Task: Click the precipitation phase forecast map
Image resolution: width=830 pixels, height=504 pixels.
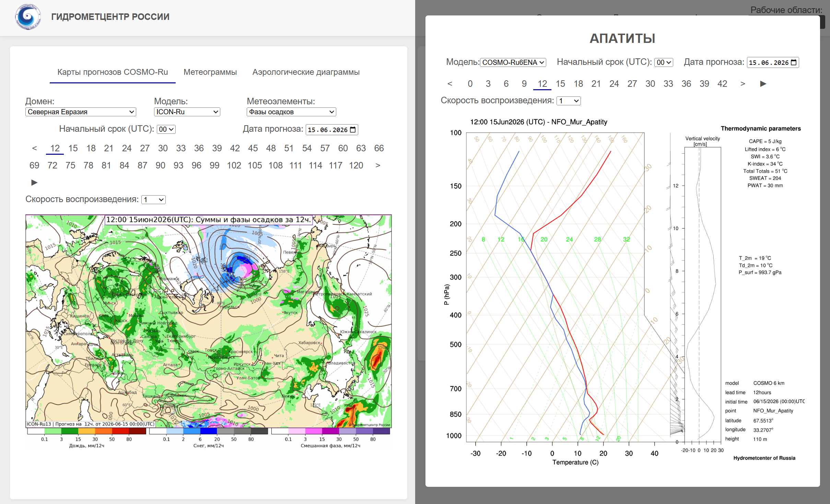Action: point(209,321)
